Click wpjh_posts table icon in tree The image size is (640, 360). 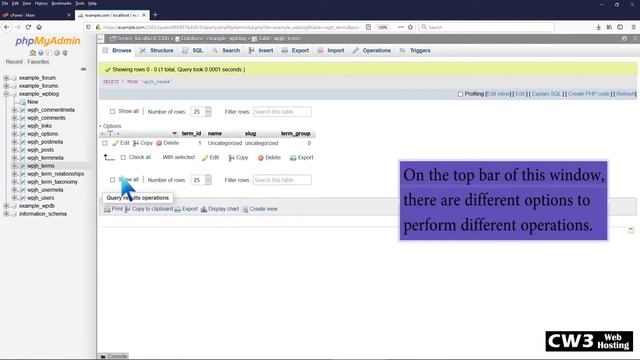click(22, 150)
